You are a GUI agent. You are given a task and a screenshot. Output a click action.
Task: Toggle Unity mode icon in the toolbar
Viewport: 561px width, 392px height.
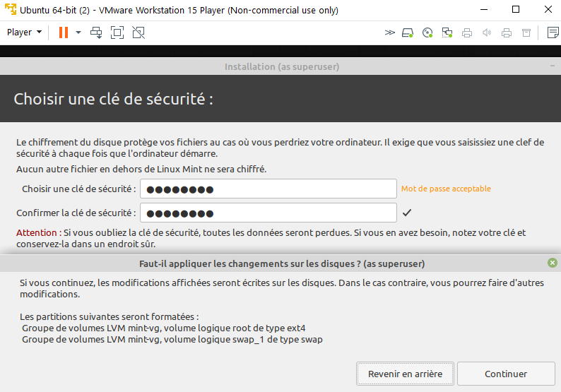click(x=138, y=32)
